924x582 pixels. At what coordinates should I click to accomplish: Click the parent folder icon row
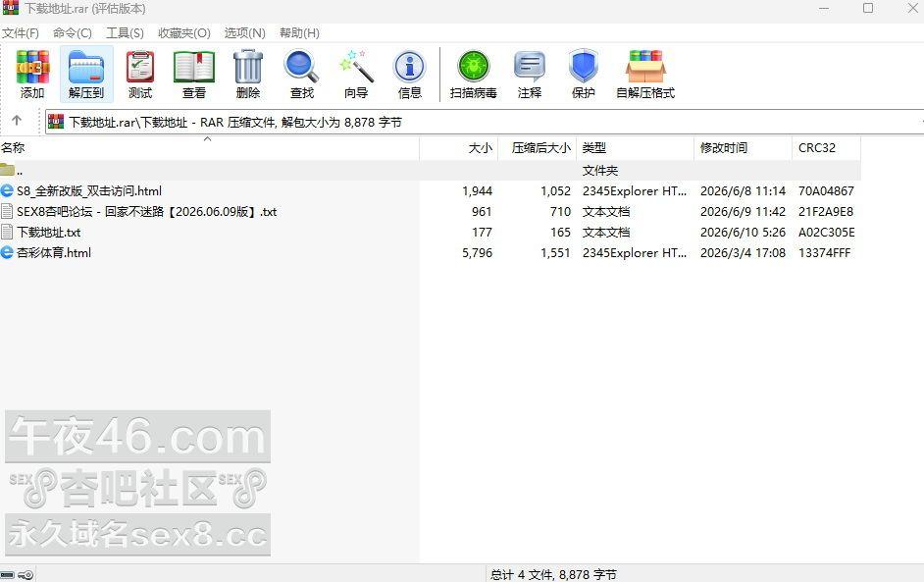click(x=7, y=170)
